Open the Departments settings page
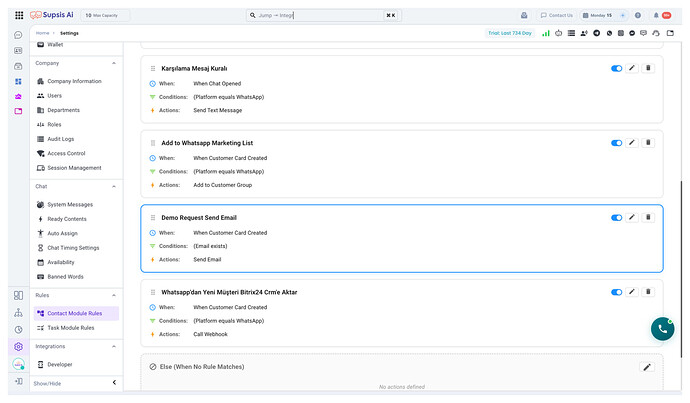 [63, 110]
